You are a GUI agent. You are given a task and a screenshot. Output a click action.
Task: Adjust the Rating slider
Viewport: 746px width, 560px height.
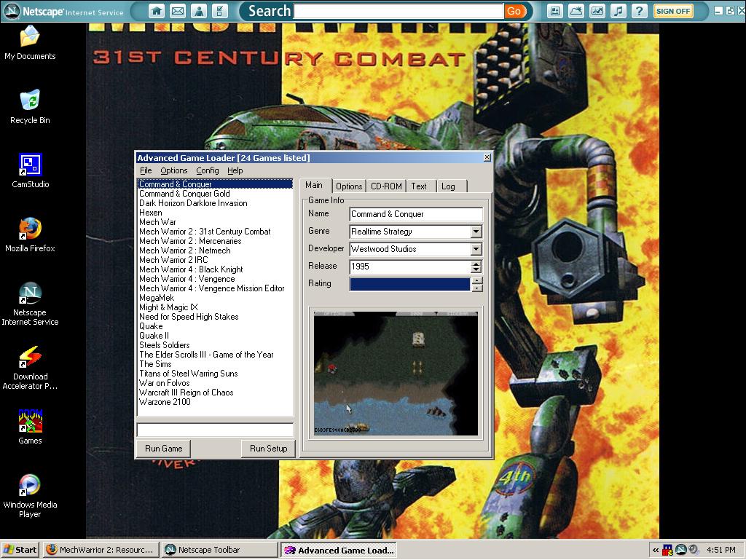tap(409, 283)
